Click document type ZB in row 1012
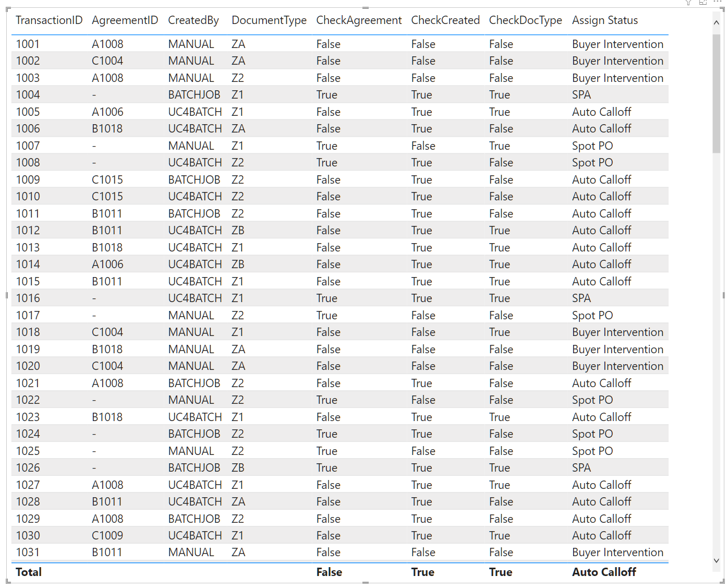This screenshot has width=728, height=588. tap(238, 231)
